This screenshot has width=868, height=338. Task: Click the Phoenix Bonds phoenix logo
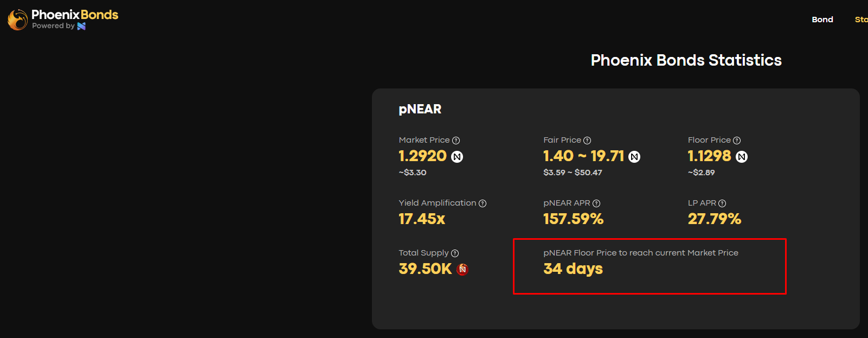17,20
